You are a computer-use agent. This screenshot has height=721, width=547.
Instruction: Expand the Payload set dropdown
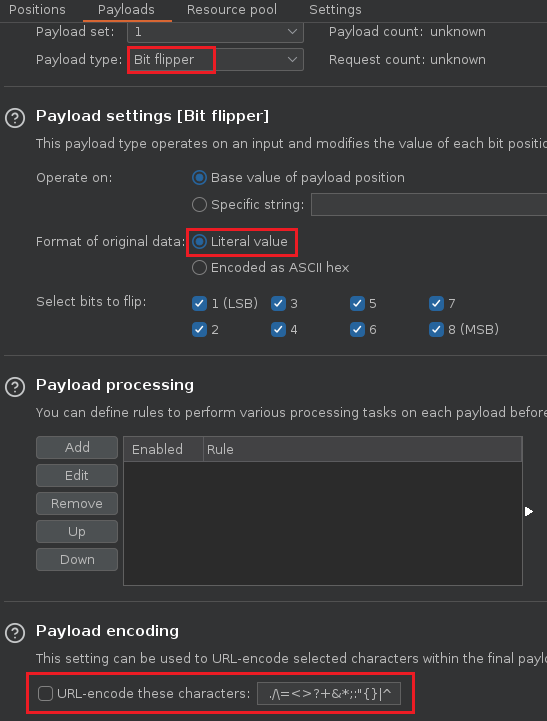pos(215,32)
